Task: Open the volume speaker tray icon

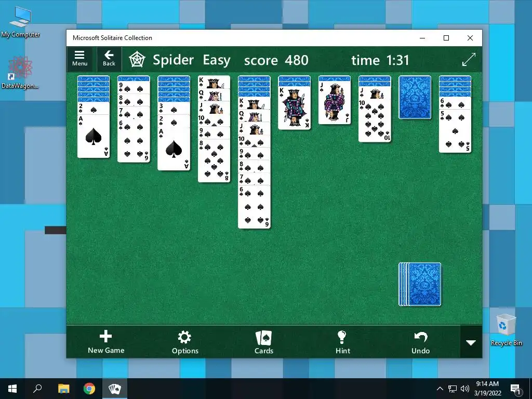Action: pos(464,389)
